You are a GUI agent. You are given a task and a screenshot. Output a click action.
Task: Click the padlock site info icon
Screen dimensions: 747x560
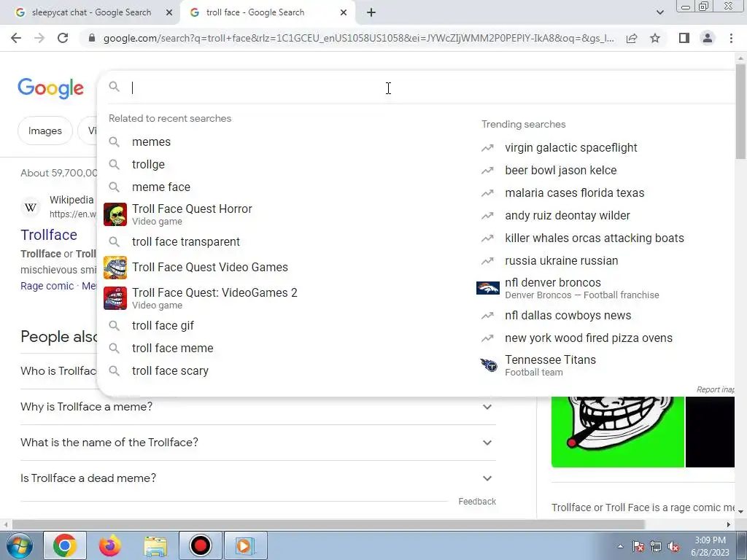coord(92,38)
